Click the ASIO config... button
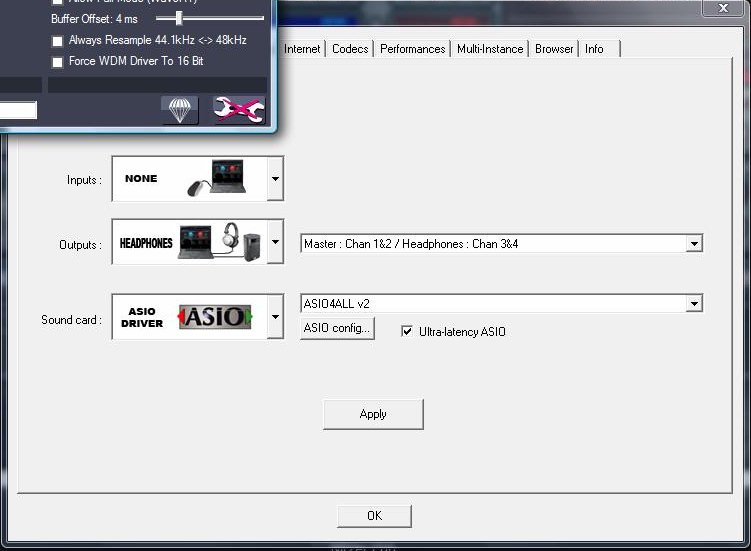 (x=337, y=329)
